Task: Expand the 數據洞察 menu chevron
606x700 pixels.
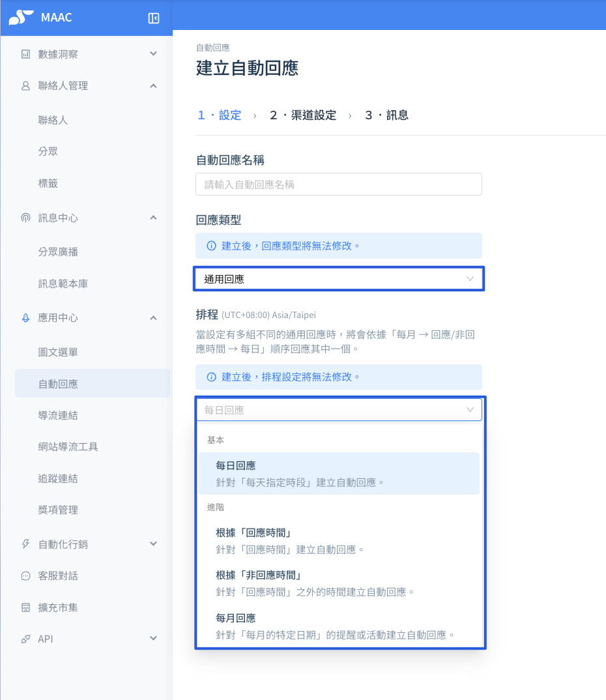Action: point(153,53)
